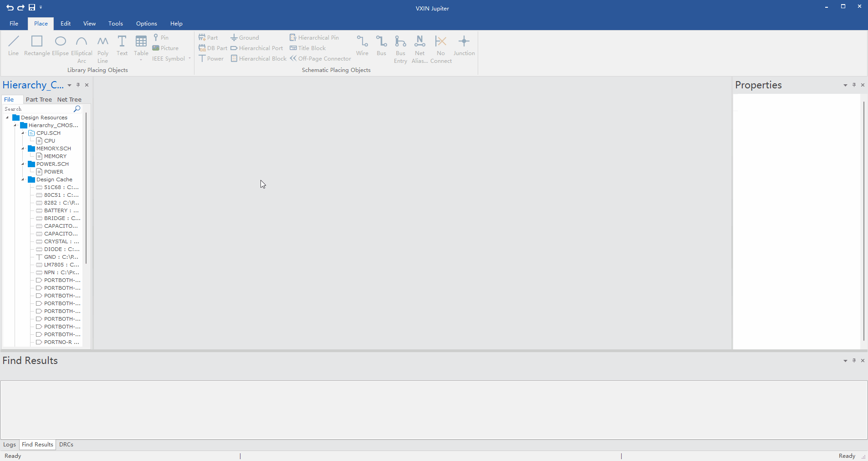Click the hierarchy tree vertical scrollbar
The height and width of the screenshot is (461, 868).
[x=86, y=188]
